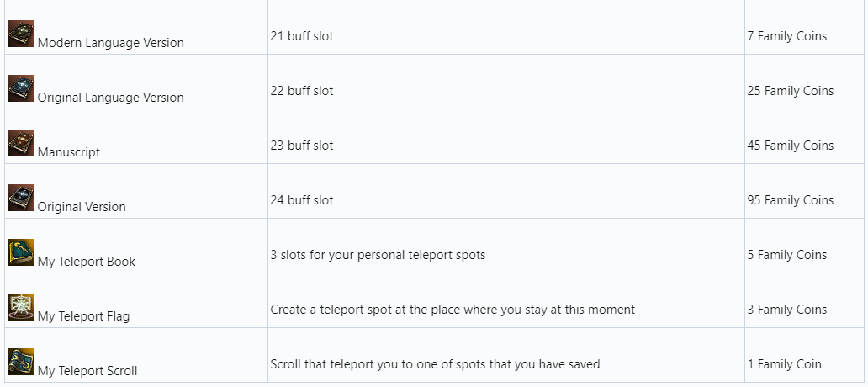Click the 'Manuscript' item name text
Image resolution: width=868 pixels, height=387 pixels.
(x=69, y=152)
